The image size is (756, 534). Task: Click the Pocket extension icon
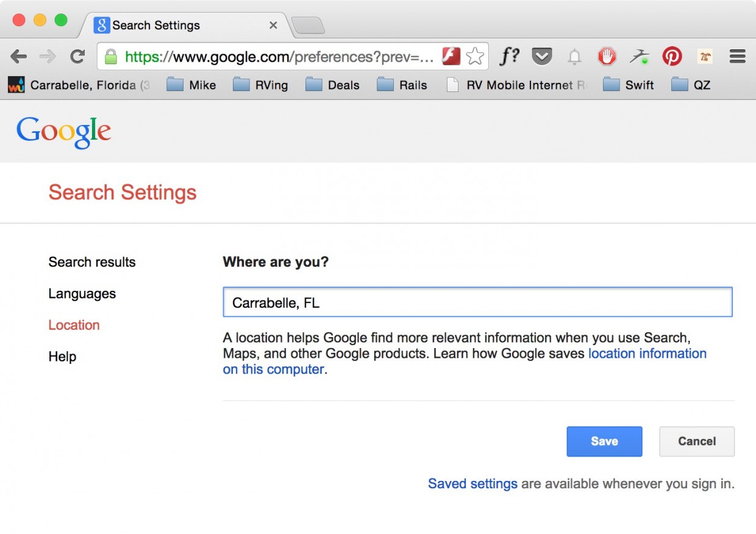[541, 57]
